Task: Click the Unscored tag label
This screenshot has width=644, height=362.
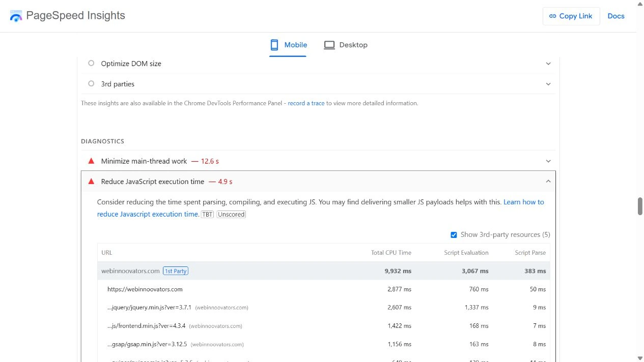Action: pos(231,215)
